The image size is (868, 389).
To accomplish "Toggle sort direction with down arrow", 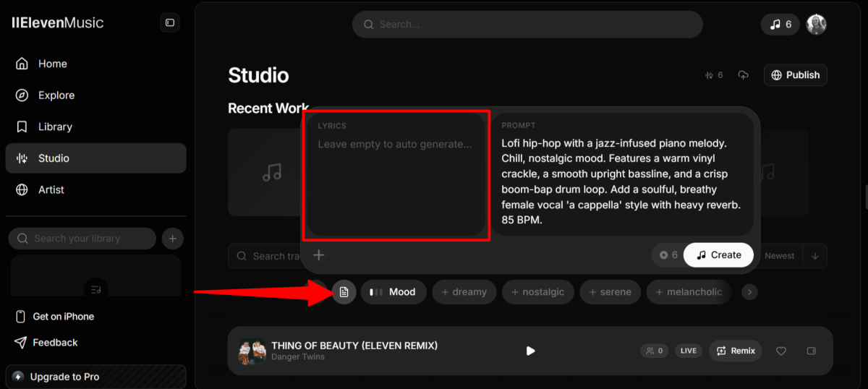I will point(815,256).
